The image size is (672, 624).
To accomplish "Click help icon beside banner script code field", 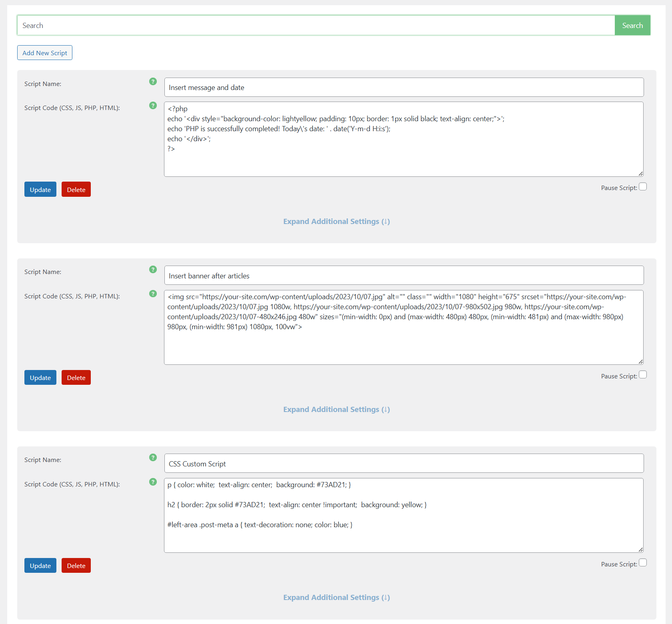I will pos(153,294).
